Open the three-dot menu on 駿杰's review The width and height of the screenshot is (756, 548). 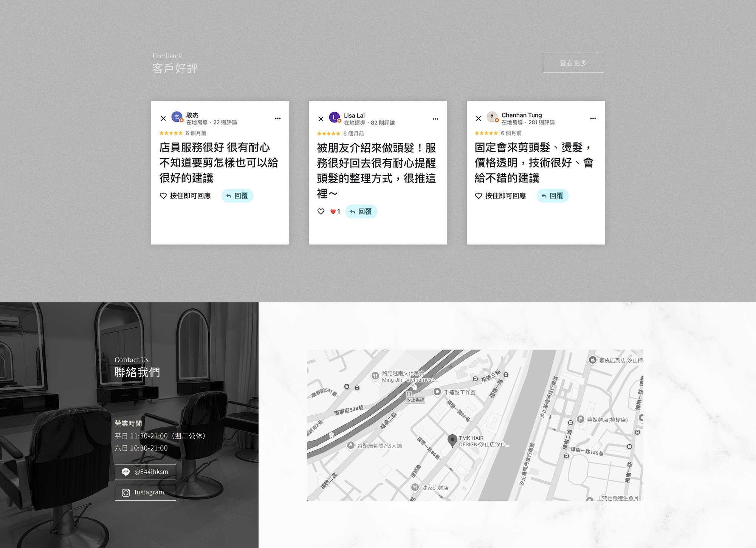pos(278,119)
